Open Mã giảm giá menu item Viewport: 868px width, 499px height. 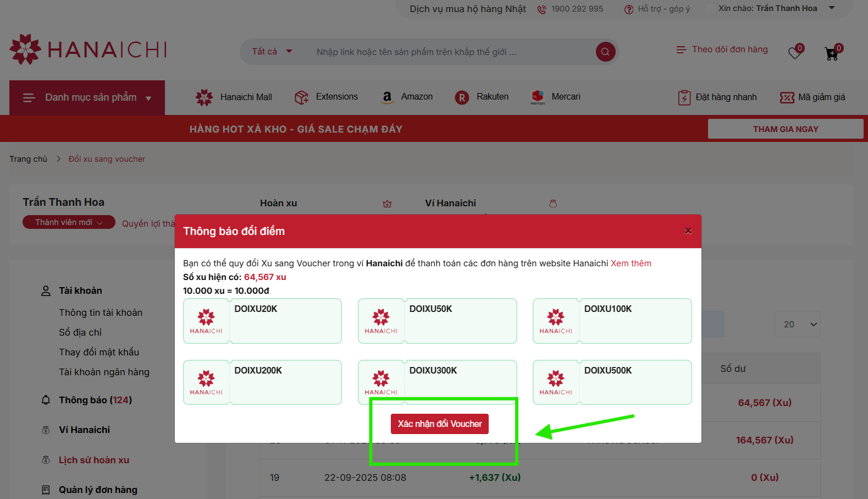812,97
